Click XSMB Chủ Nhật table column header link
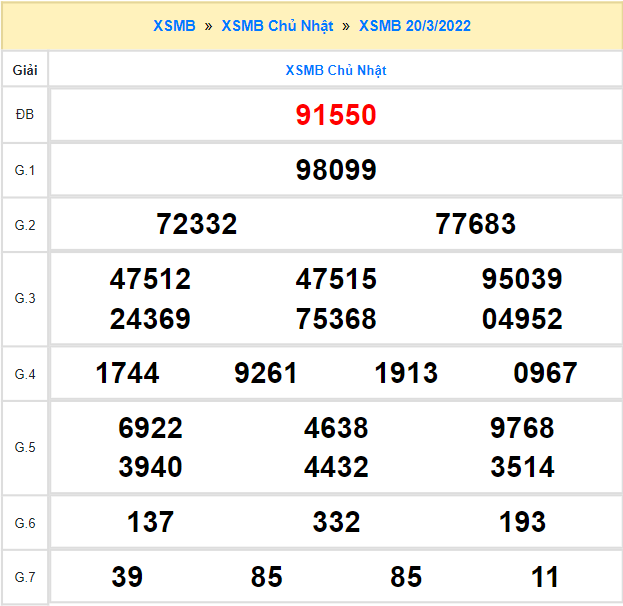Viewport: 623px width, 606px height. (x=336, y=70)
